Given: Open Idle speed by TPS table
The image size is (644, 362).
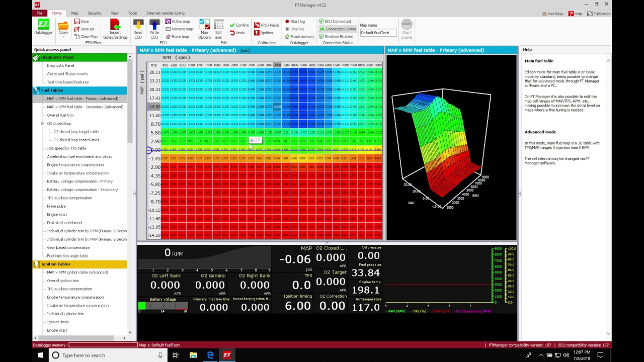Looking at the screenshot, I should (x=66, y=148).
